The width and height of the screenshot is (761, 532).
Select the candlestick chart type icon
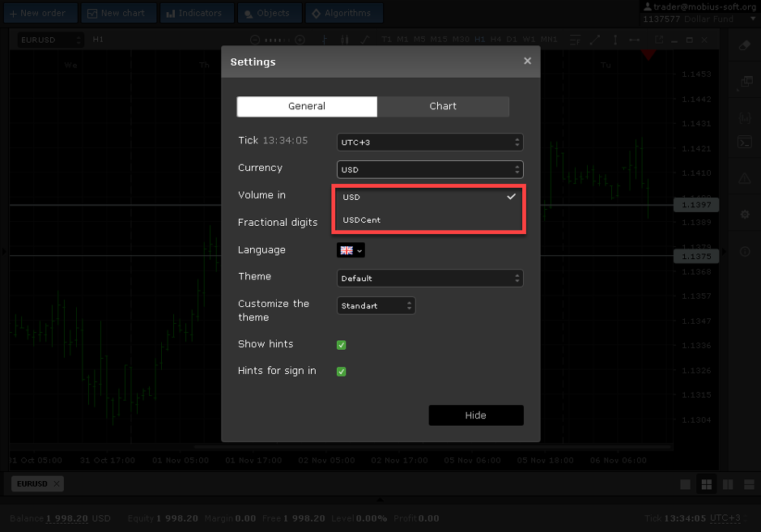[345, 40]
